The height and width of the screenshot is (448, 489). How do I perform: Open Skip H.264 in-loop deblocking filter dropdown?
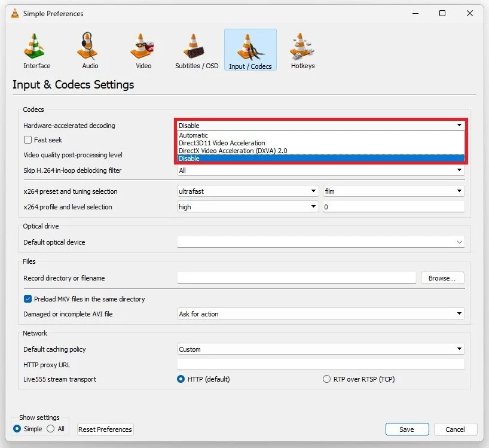coord(320,170)
